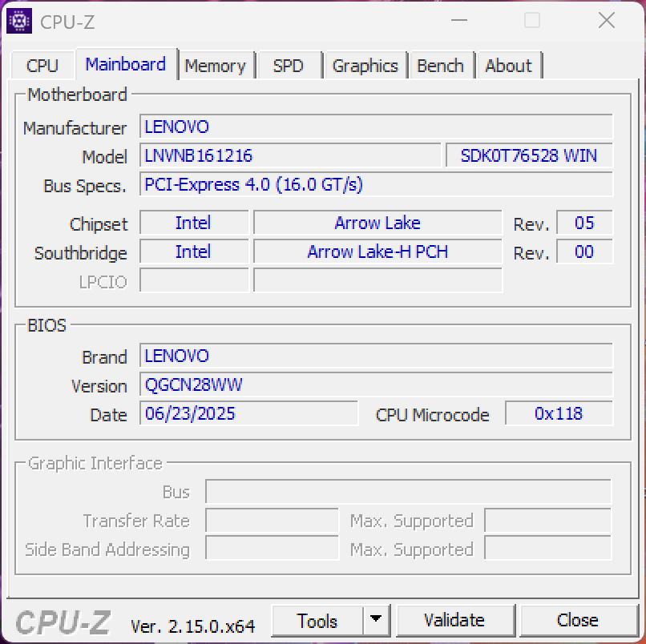The image size is (646, 644).
Task: Click the Manufacturer field showing LENOVO
Action: 376,127
